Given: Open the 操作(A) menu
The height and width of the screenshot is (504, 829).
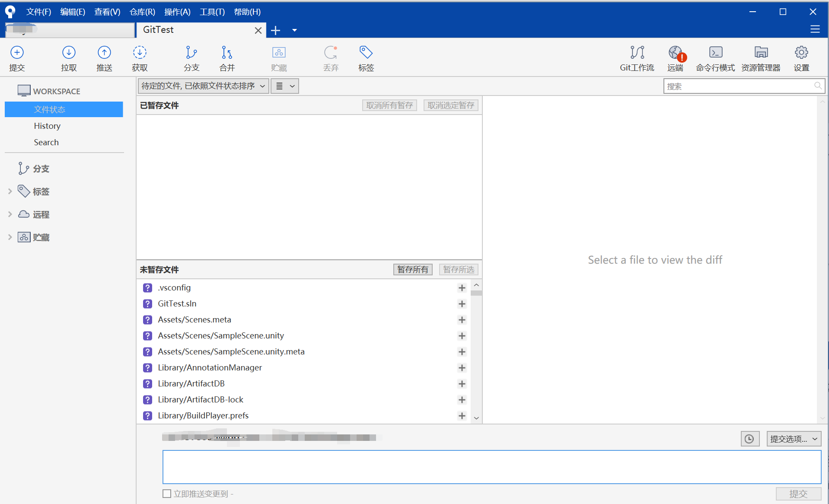Looking at the screenshot, I should (x=177, y=12).
